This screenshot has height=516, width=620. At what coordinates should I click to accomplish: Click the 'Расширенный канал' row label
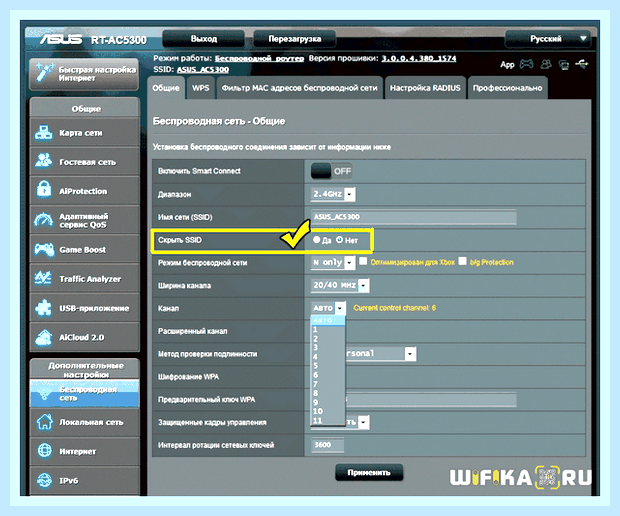tap(193, 331)
